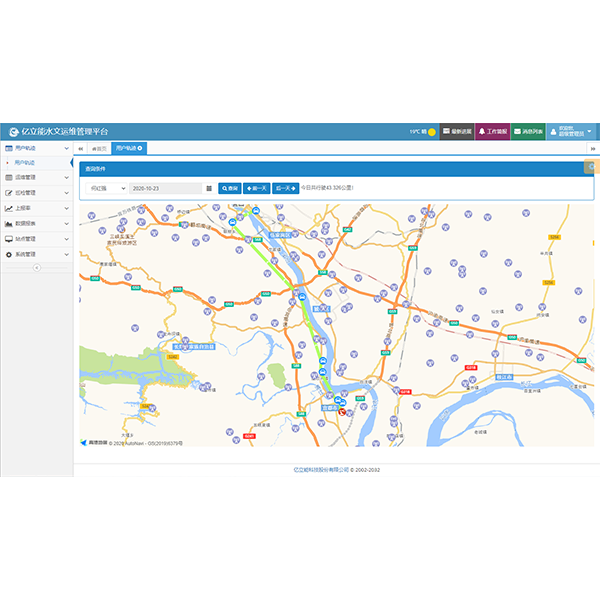Click the platform title in header

(65, 132)
